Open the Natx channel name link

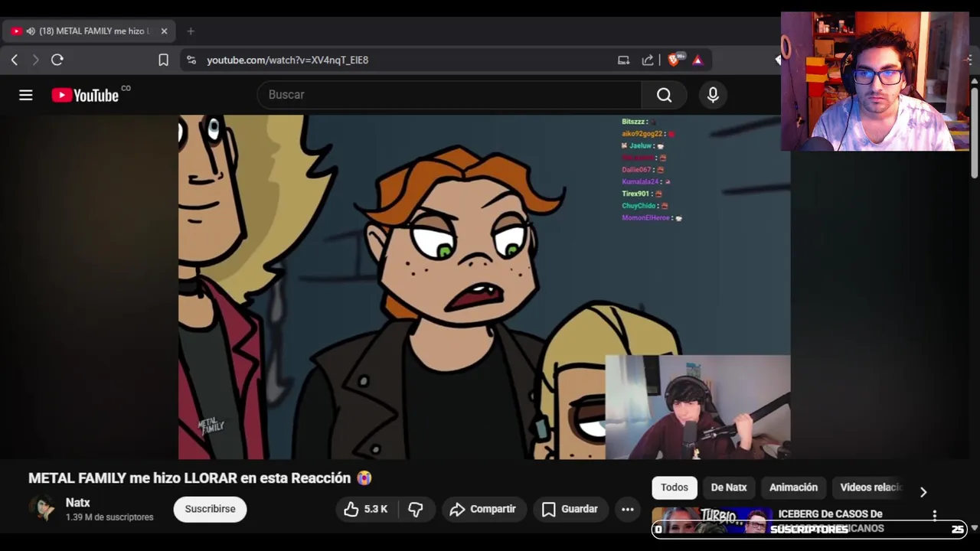(x=78, y=503)
